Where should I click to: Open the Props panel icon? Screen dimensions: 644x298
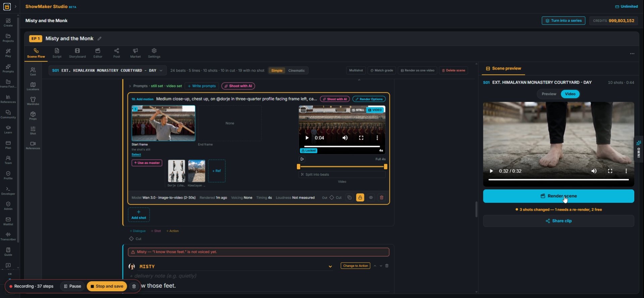coord(33,116)
